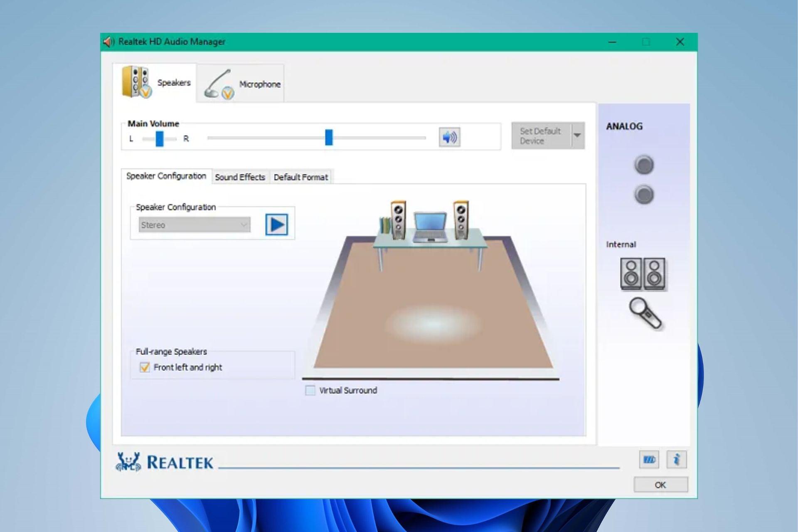Screen dimensions: 798x532
Task: Click the Realtek logo at the bottom left
Action: (x=164, y=461)
